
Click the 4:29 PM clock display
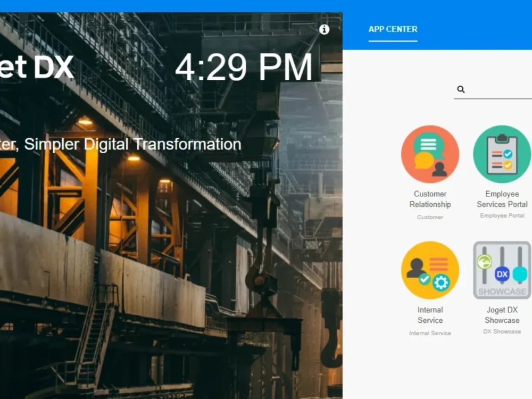(244, 67)
